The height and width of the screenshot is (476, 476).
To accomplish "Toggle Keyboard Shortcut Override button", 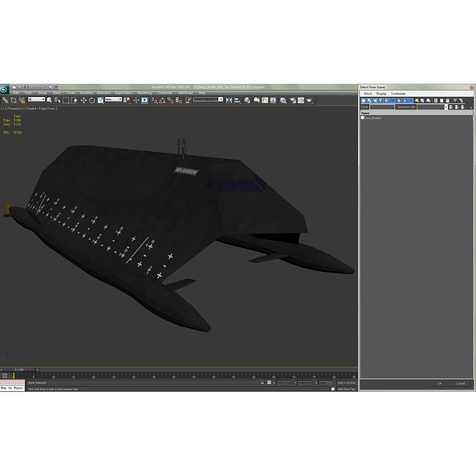I will [x=145, y=100].
